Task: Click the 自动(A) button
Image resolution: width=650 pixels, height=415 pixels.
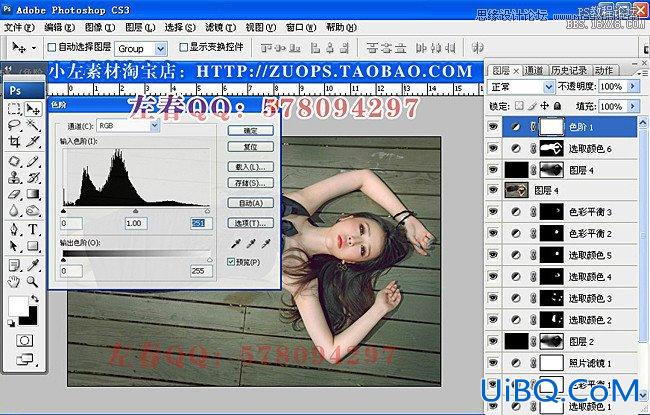Action: click(250, 203)
